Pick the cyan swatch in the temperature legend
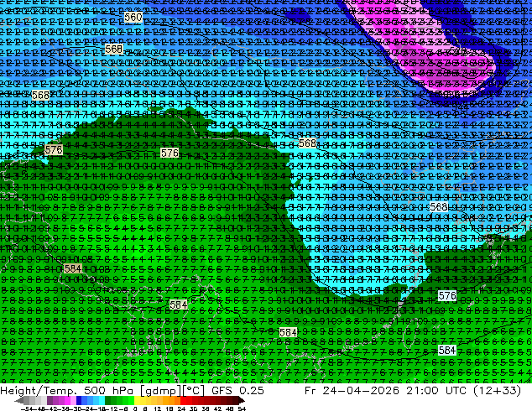Image resolution: width=532 pixels, height=411 pixels. [x=102, y=400]
